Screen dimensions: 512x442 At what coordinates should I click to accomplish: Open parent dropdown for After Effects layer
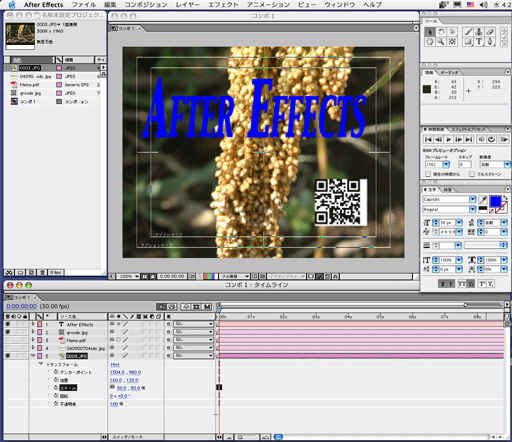[x=193, y=324]
